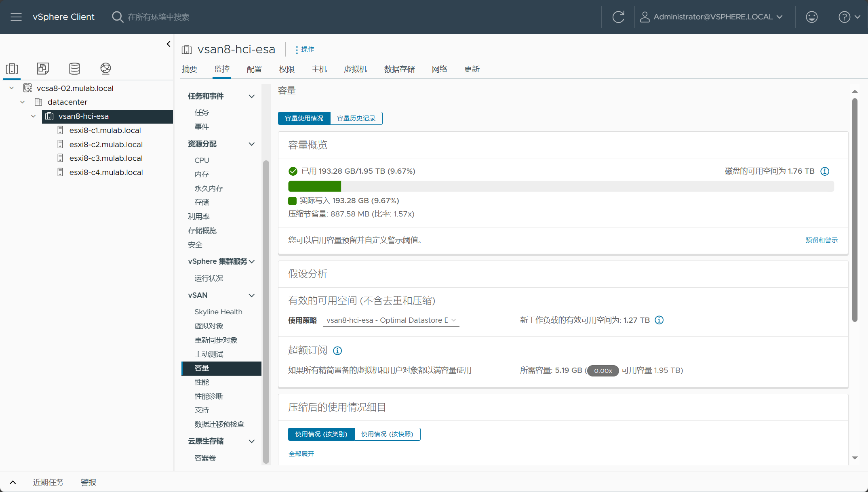Viewport: 868px width, 492px height.
Task: Switch to the 数据存储 tab
Action: [x=399, y=69]
